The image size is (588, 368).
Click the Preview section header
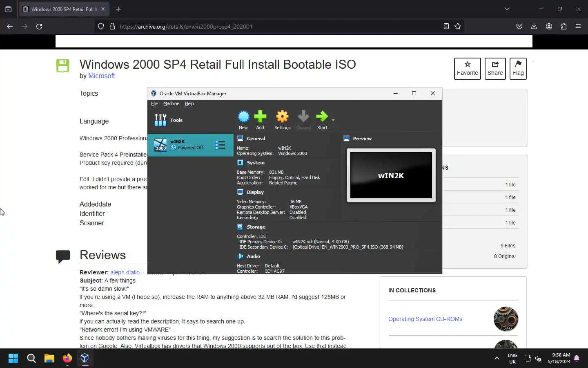[362, 139]
